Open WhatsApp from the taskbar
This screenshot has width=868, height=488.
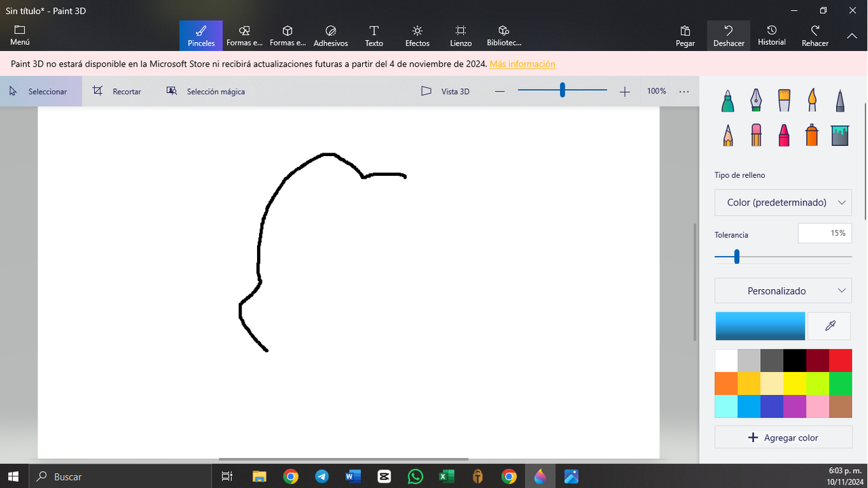(415, 476)
